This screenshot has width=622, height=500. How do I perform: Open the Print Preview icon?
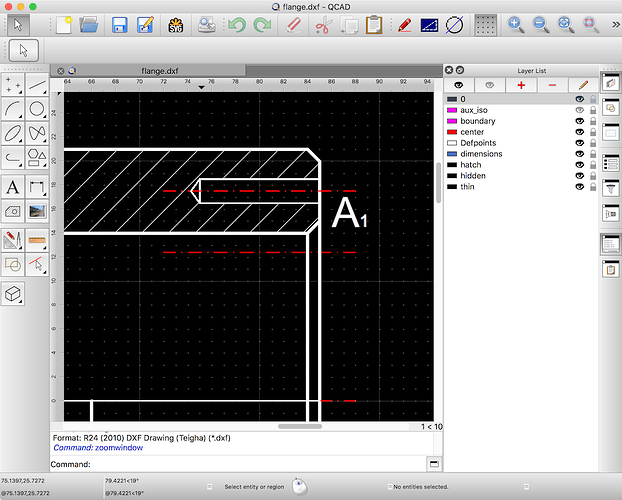207,25
